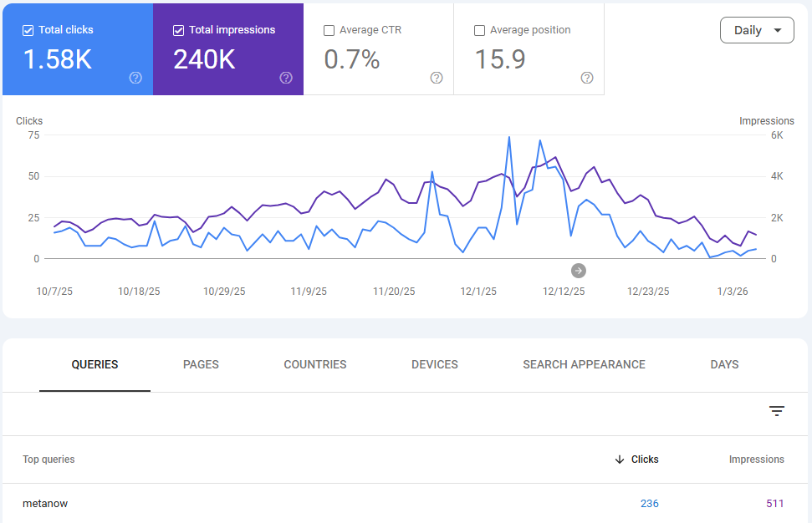Click the 236 clicks value for metanow

pyautogui.click(x=650, y=503)
